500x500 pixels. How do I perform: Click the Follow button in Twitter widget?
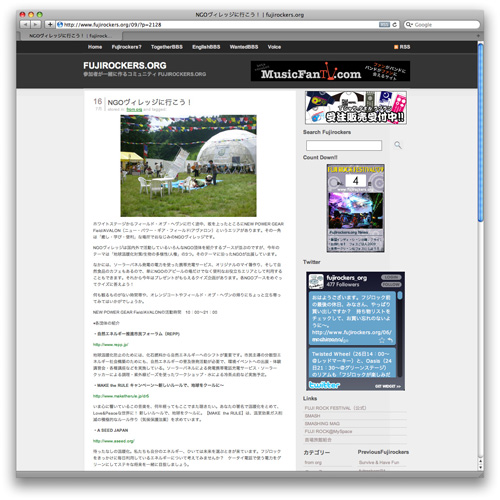click(x=391, y=284)
